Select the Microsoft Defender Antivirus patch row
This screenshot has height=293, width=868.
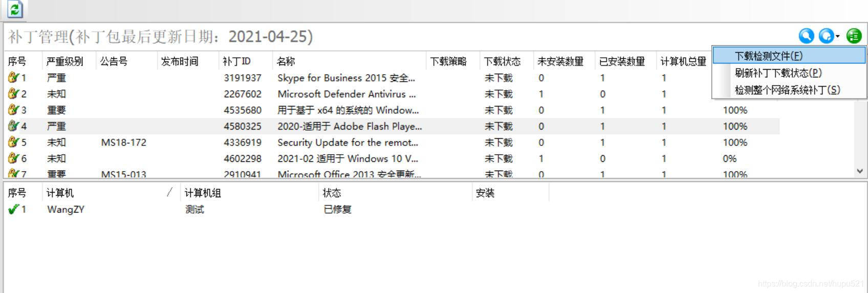pos(392,94)
